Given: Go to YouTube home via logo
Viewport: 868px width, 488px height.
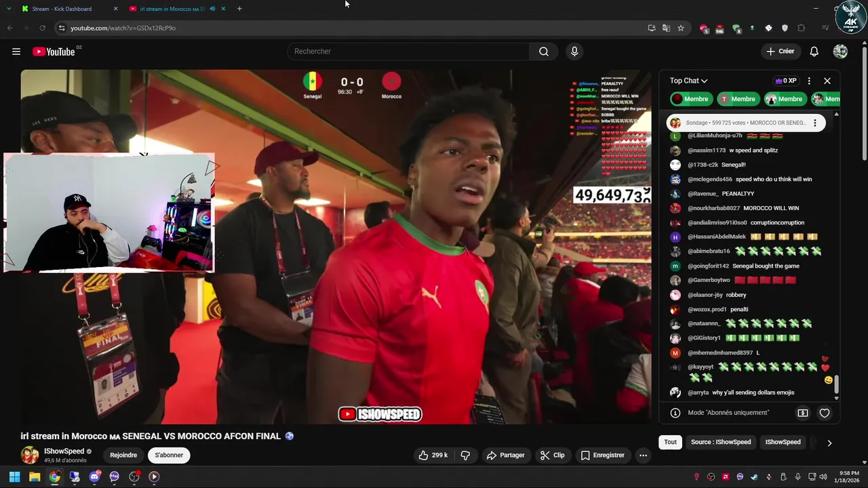Looking at the screenshot, I should point(54,52).
